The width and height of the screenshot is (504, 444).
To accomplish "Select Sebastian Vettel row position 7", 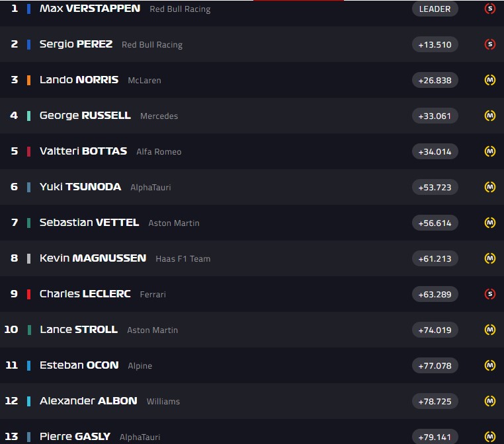I will pyautogui.click(x=15, y=223).
